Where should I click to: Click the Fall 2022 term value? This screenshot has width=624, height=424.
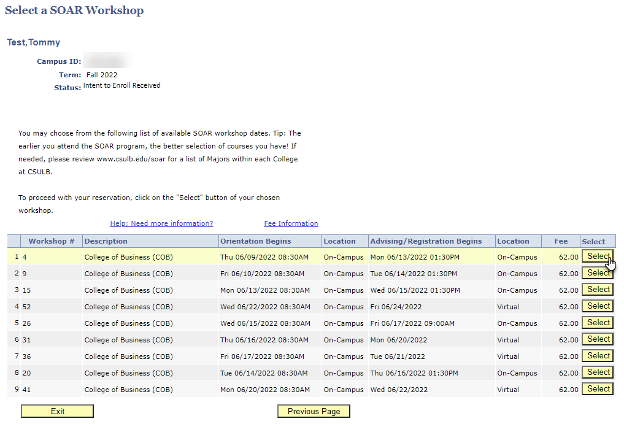(x=102, y=75)
